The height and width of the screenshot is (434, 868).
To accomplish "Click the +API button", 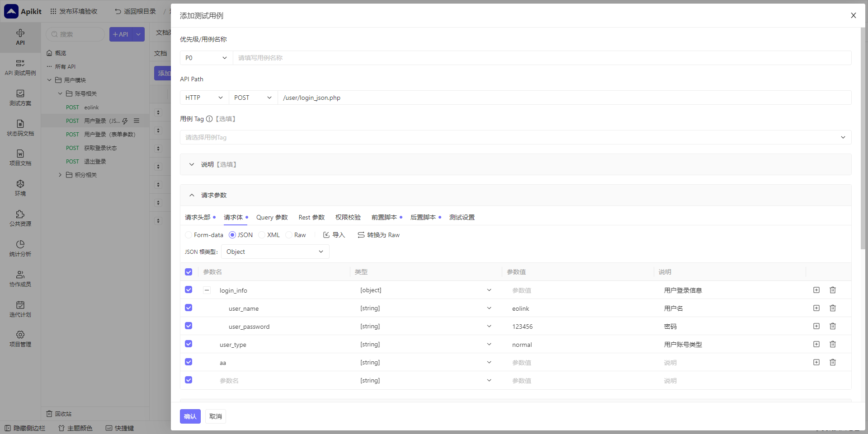I will pos(121,34).
